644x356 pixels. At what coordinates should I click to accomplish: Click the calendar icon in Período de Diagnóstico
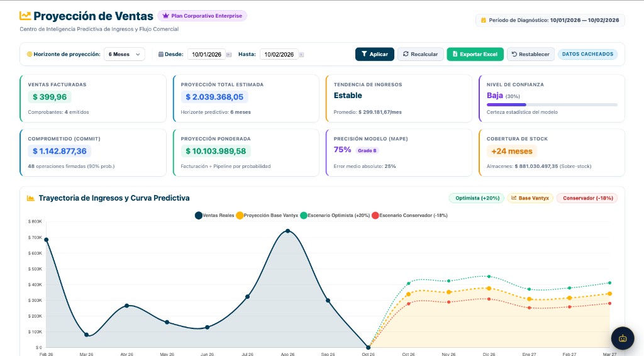coord(484,20)
